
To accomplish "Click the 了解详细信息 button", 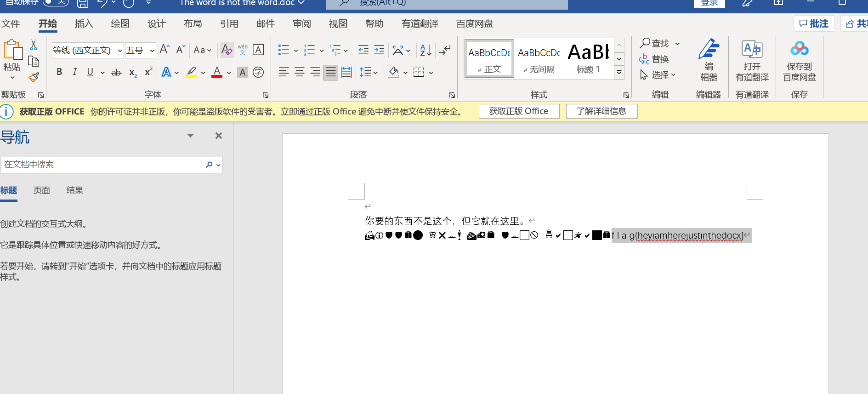I will pyautogui.click(x=601, y=111).
